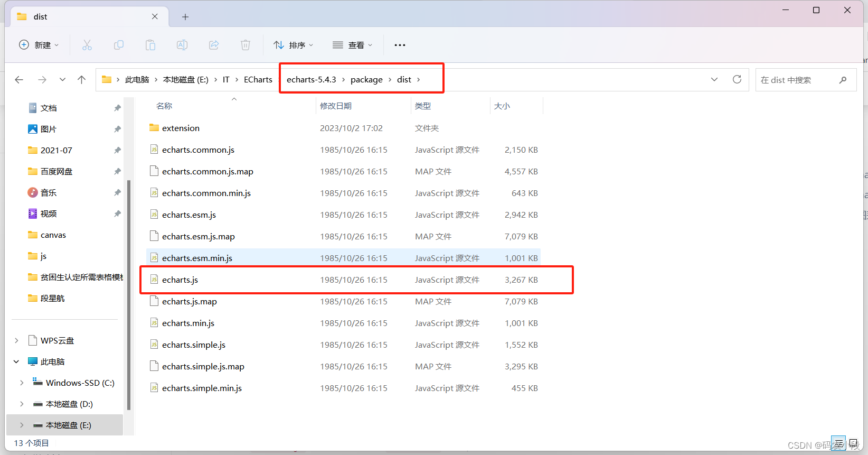This screenshot has height=455, width=868.
Task: Close the dist tab
Action: 155,16
